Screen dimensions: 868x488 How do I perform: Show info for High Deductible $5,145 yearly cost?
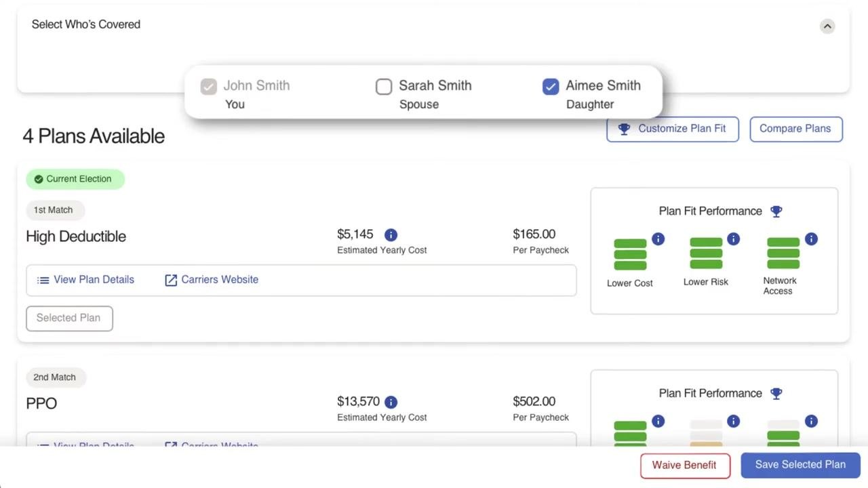(391, 235)
